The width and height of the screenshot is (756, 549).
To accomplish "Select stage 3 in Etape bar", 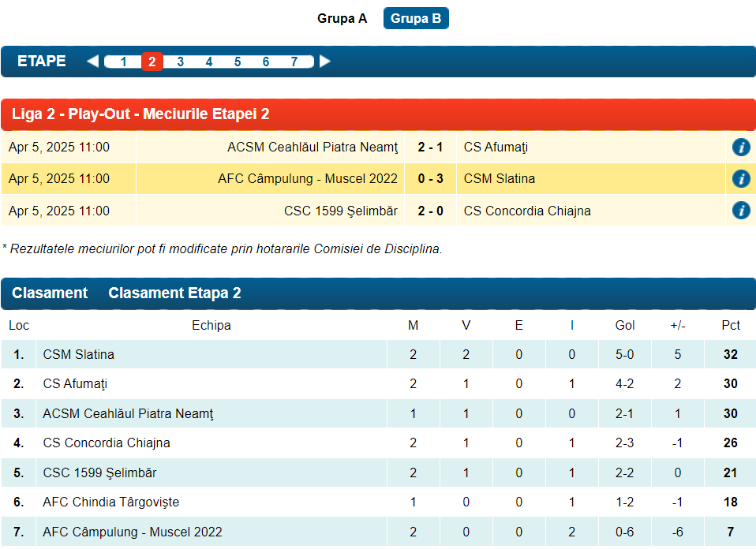I will (181, 62).
